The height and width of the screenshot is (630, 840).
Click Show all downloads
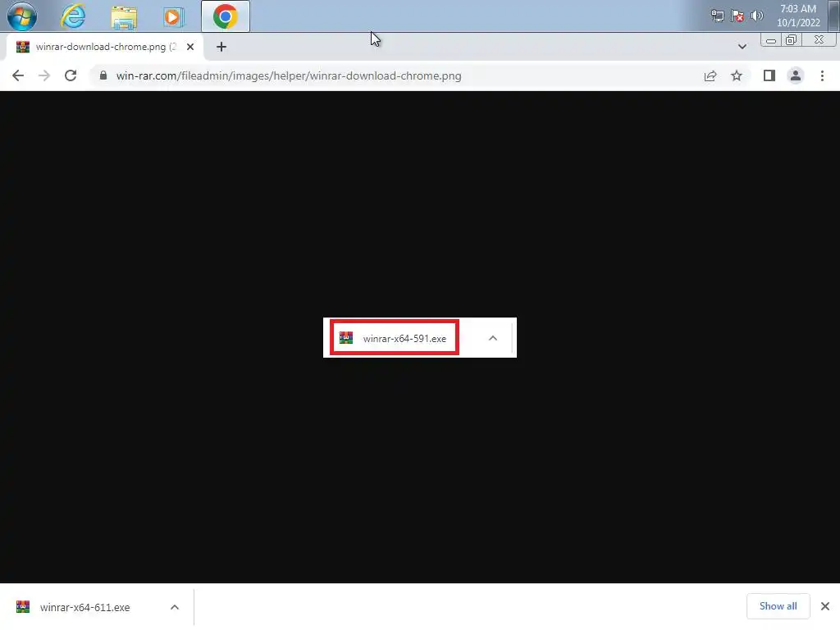(x=778, y=606)
